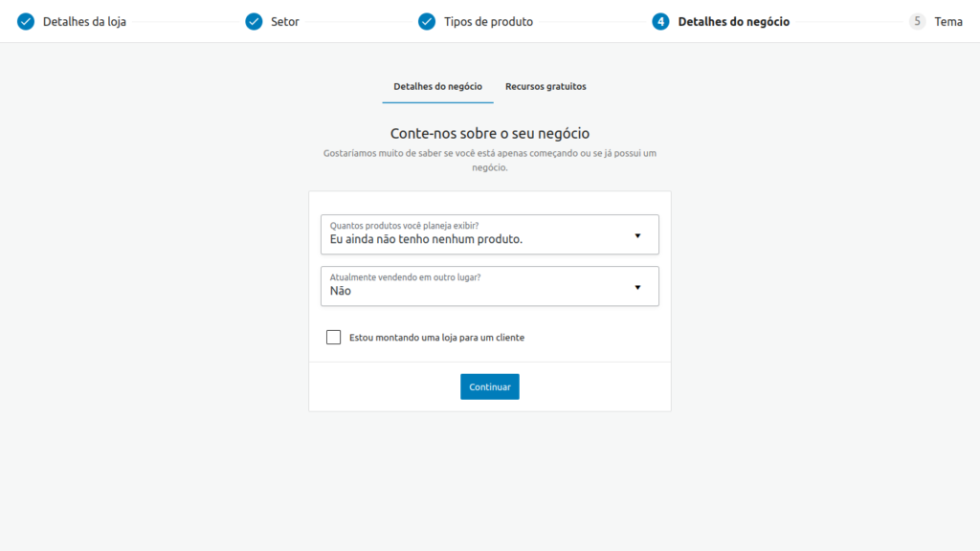Click the selling elsewhere dropdown arrow
This screenshot has width=980, height=551.
point(637,286)
